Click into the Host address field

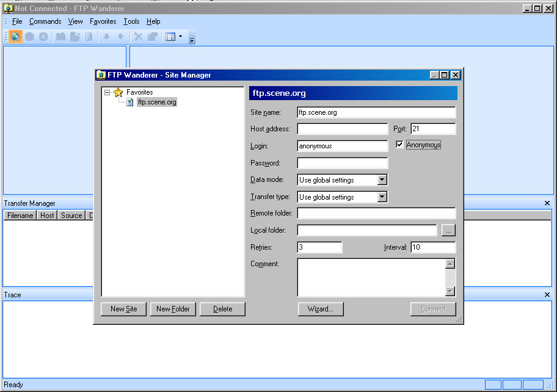tap(342, 129)
